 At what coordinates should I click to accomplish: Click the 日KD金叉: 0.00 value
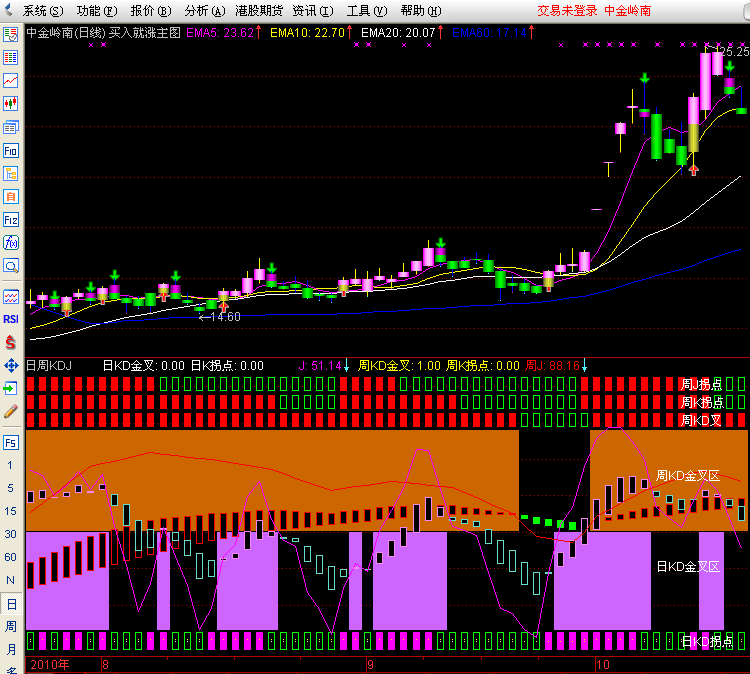coord(143,366)
